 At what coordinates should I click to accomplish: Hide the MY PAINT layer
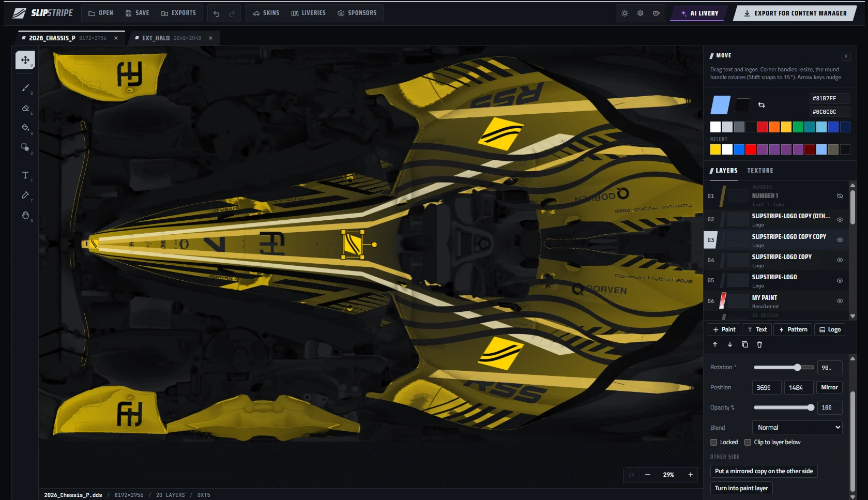tap(840, 301)
